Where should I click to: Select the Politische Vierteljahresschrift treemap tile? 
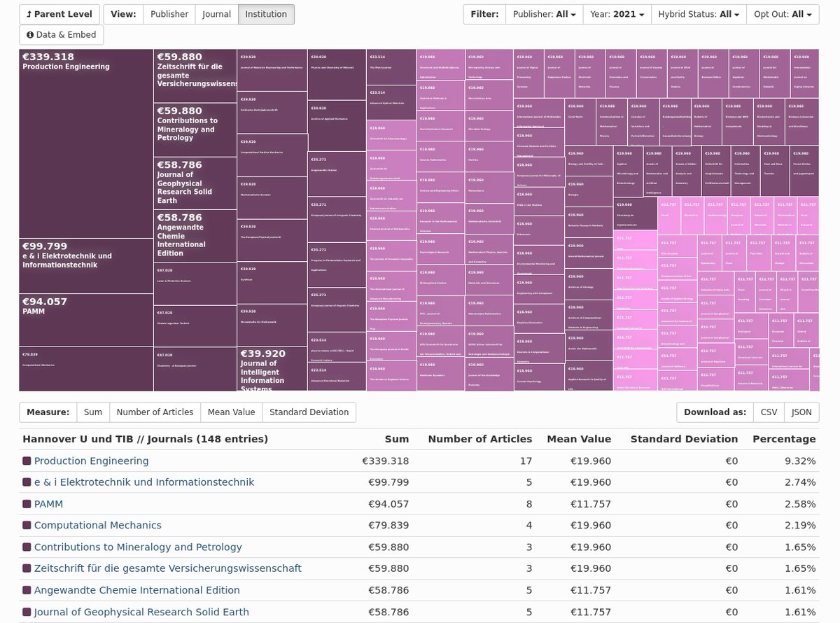tap(272, 112)
